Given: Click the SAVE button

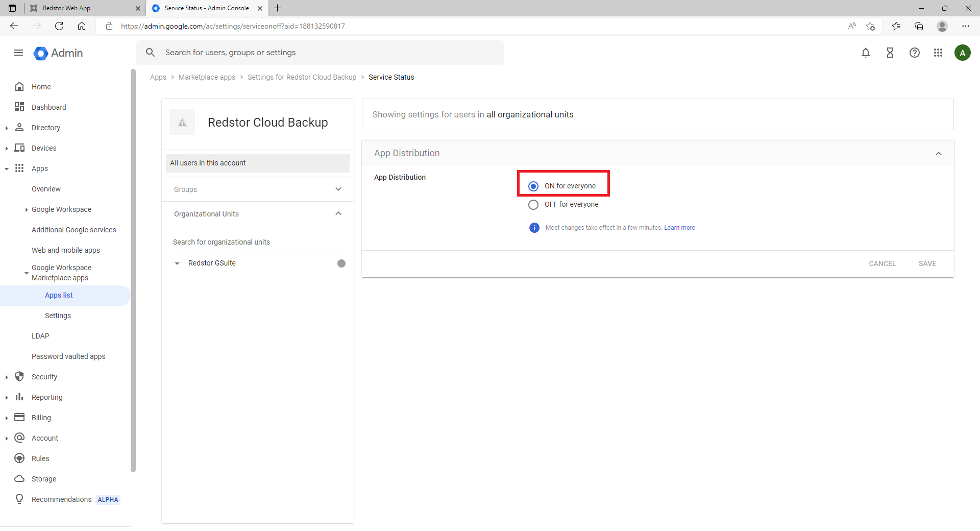Looking at the screenshot, I should point(927,263).
